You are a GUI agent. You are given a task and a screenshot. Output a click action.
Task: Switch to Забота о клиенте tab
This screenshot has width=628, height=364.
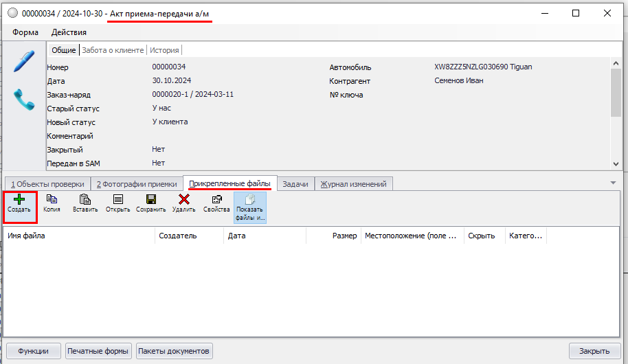[x=113, y=50]
